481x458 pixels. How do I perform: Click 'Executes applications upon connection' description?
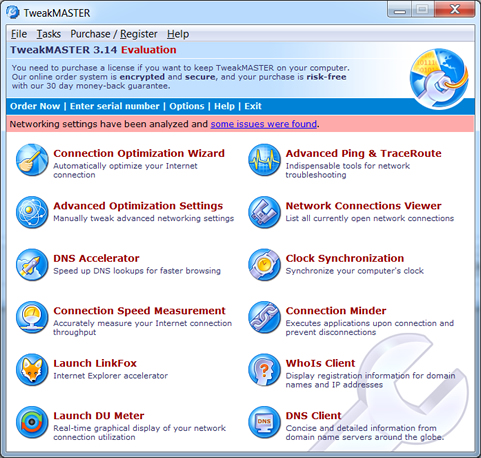click(x=370, y=328)
